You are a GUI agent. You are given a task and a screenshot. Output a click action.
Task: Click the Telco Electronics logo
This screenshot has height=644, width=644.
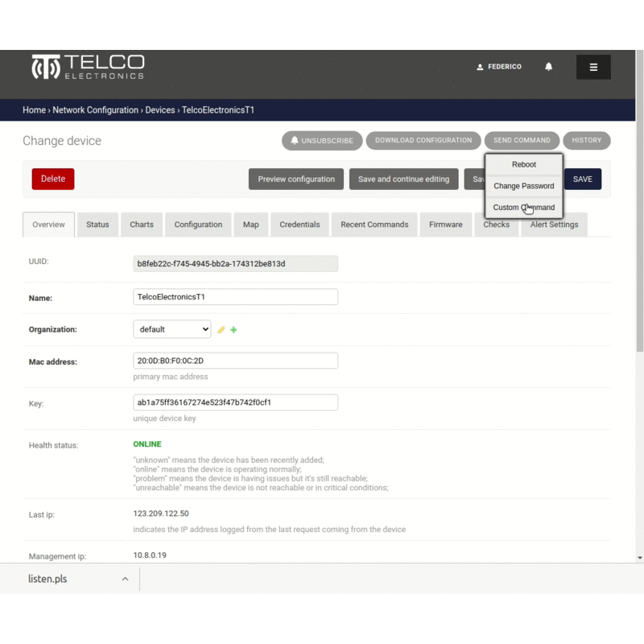tap(88, 67)
